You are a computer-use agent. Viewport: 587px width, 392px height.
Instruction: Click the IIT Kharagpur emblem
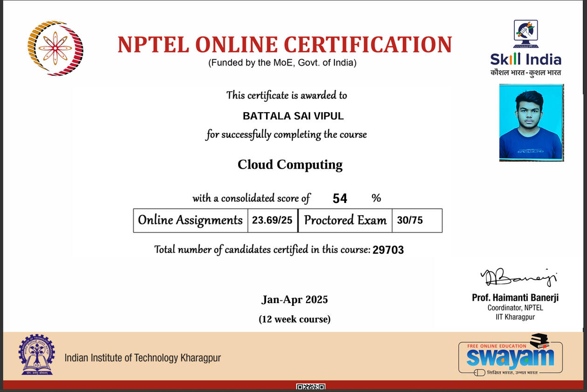click(x=36, y=355)
